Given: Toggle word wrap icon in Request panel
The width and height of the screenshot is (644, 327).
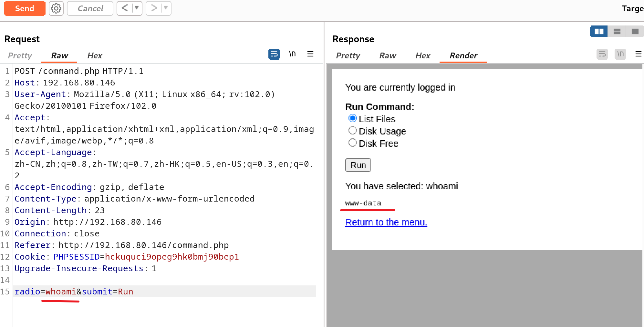Looking at the screenshot, I should (x=274, y=54).
